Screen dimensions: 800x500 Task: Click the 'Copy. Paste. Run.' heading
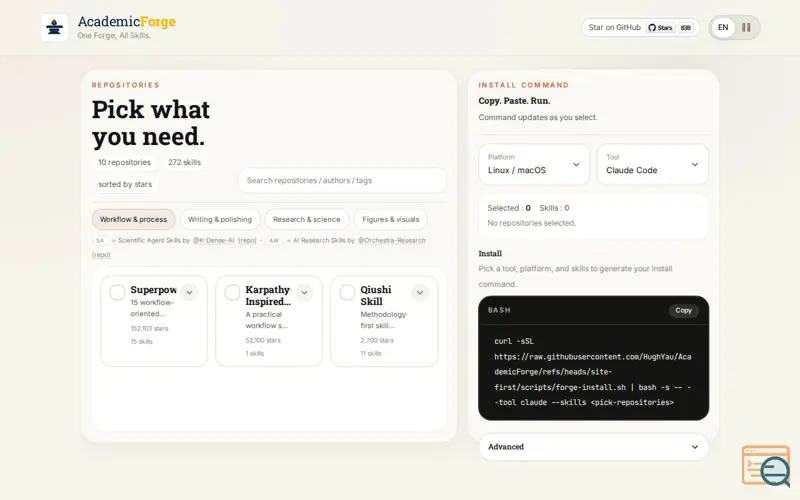point(514,101)
